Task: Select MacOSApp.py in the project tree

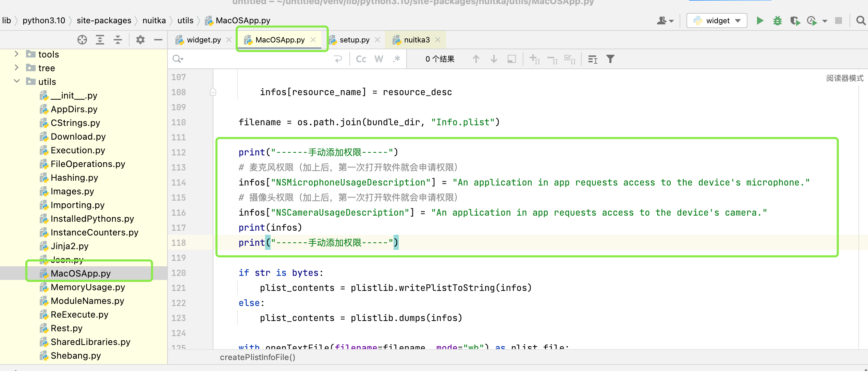Action: point(81,273)
